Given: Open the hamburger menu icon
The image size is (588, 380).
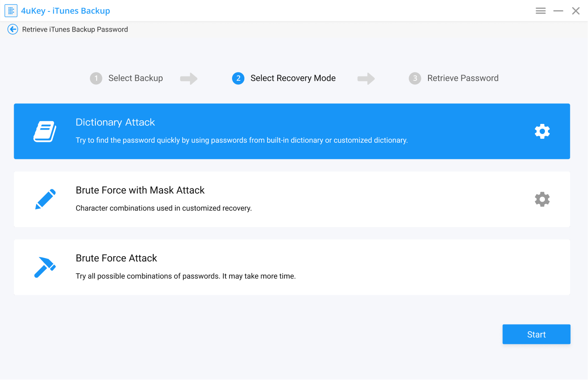Looking at the screenshot, I should pyautogui.click(x=541, y=10).
